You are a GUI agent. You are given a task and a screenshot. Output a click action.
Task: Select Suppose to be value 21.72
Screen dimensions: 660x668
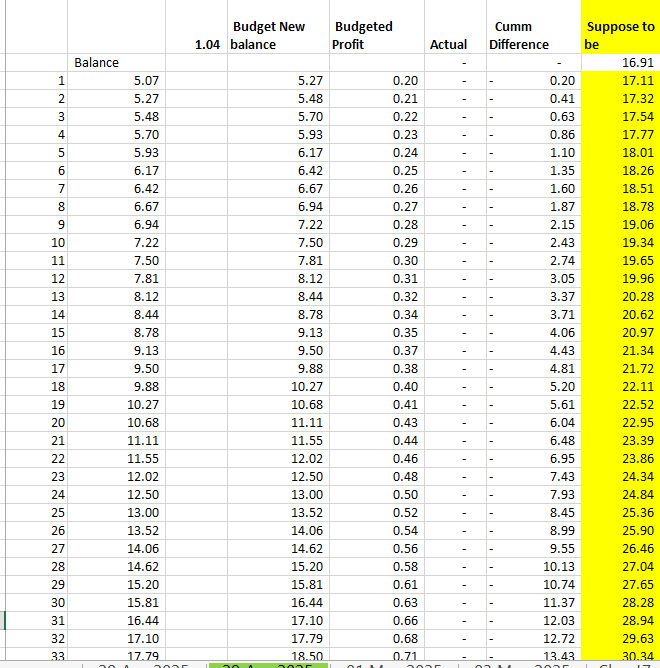point(620,369)
